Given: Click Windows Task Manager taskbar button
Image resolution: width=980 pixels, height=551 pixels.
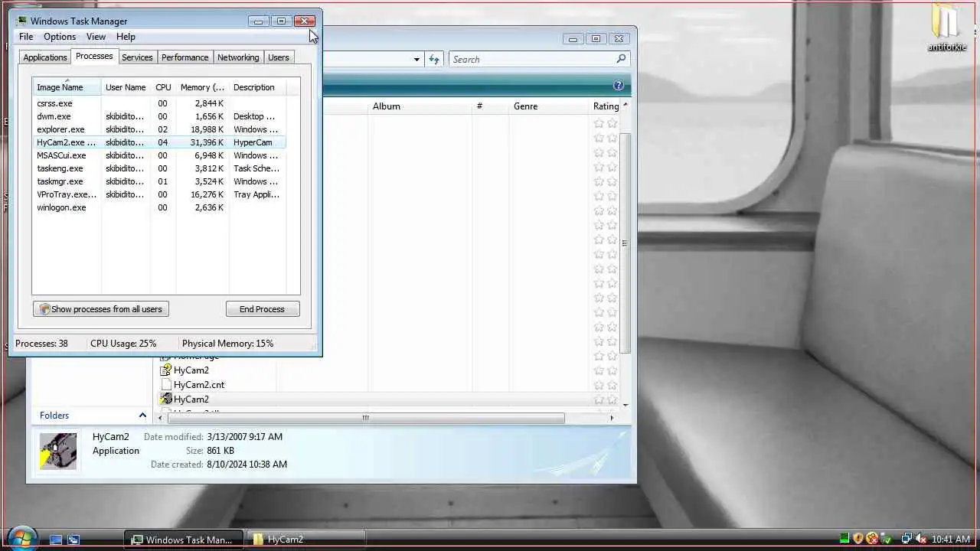Looking at the screenshot, I should pyautogui.click(x=184, y=540).
